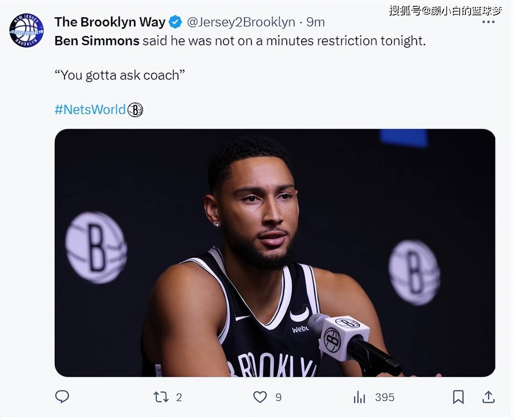Click The Brooklyn Way account name
The width and height of the screenshot is (514, 420).
pos(110,22)
